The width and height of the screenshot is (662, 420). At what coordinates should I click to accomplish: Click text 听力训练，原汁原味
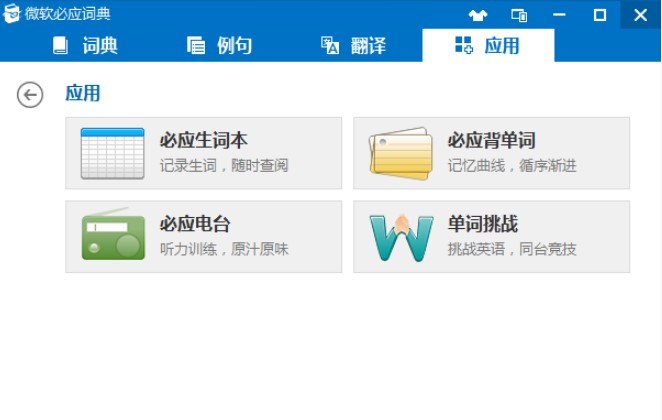pyautogui.click(x=224, y=249)
